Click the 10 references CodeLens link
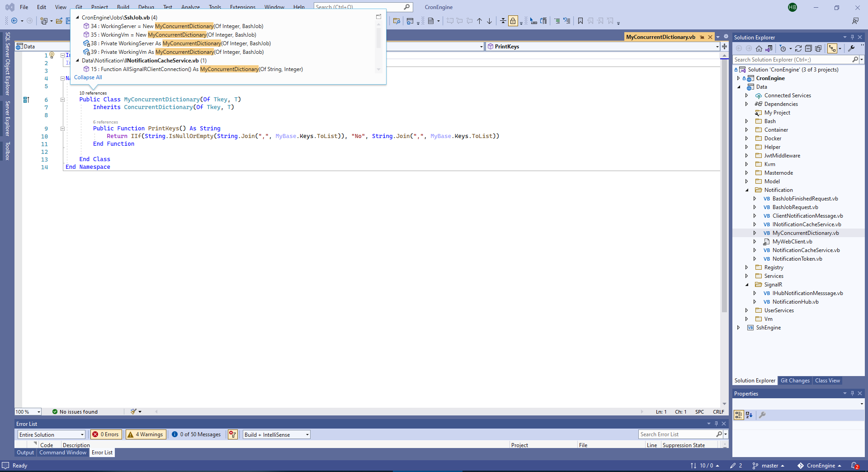 click(93, 93)
